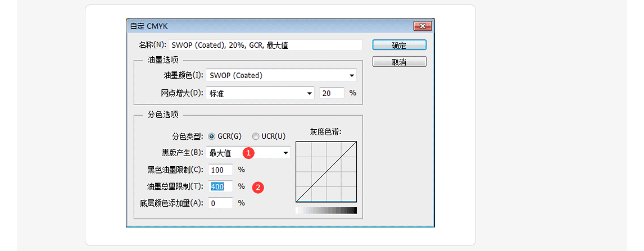Click the 网点增大 percentage field showing 20
Image resolution: width=644 pixels, height=251 pixels.
click(332, 93)
